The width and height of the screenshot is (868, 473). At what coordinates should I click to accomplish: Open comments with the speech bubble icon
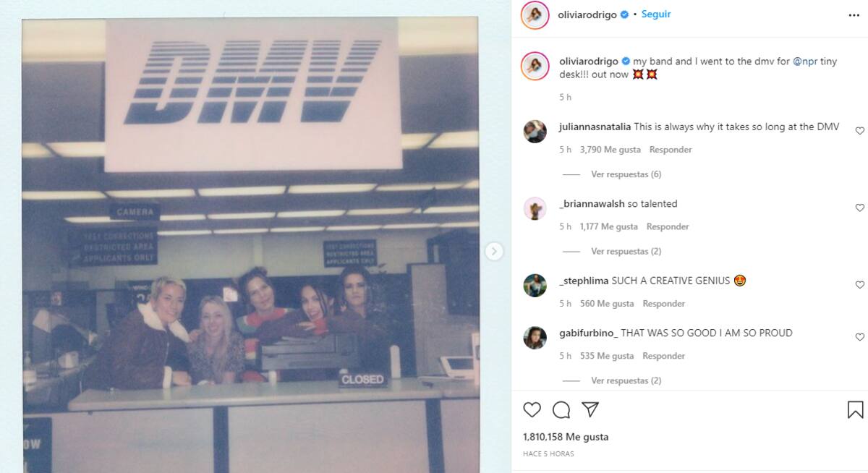561,410
